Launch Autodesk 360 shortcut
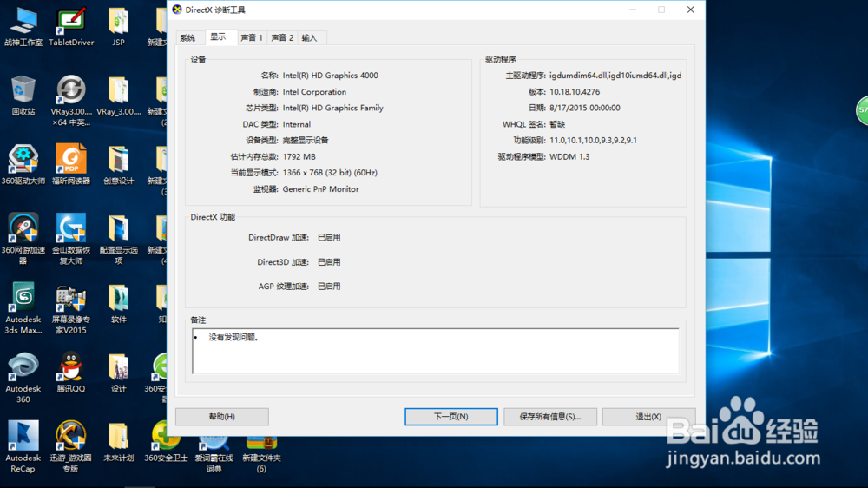Image resolution: width=868 pixels, height=488 pixels. (x=23, y=378)
